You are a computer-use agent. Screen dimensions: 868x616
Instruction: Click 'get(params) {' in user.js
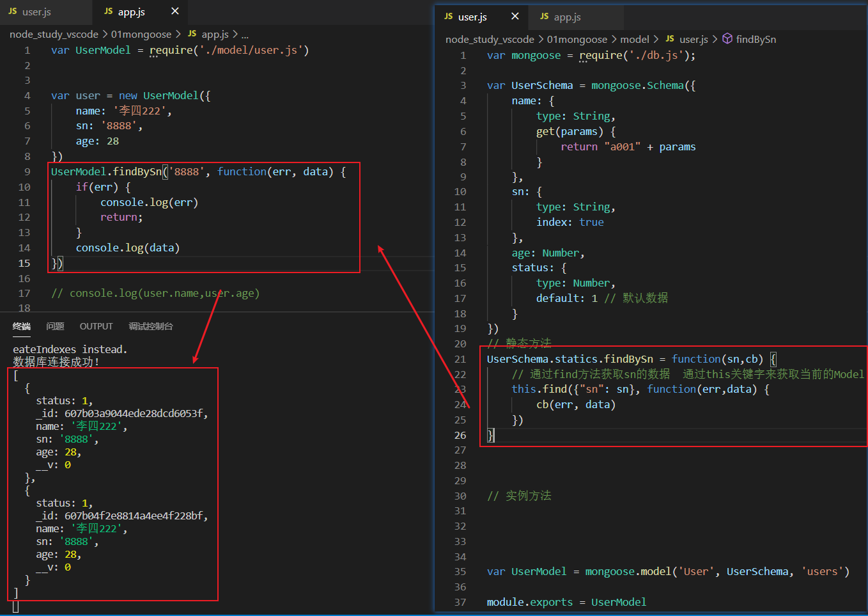tap(576, 131)
